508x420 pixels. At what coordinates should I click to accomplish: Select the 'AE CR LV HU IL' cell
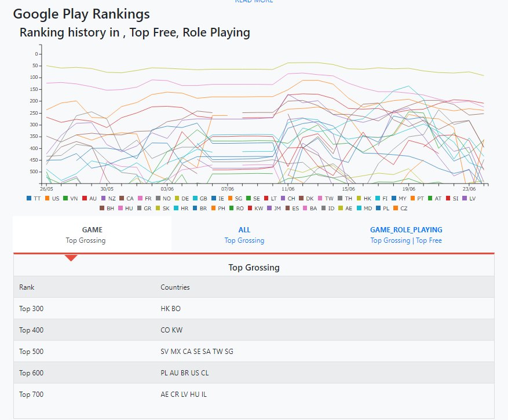[x=184, y=394]
